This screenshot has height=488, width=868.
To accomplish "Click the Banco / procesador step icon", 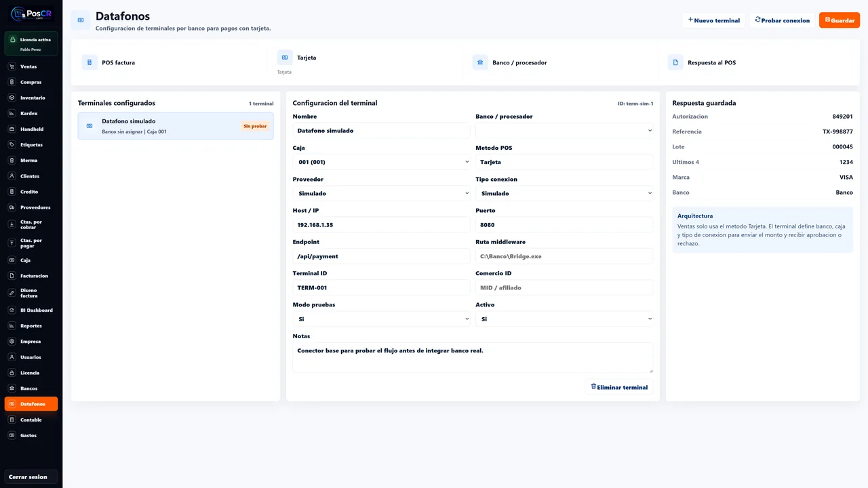I will pyautogui.click(x=480, y=62).
